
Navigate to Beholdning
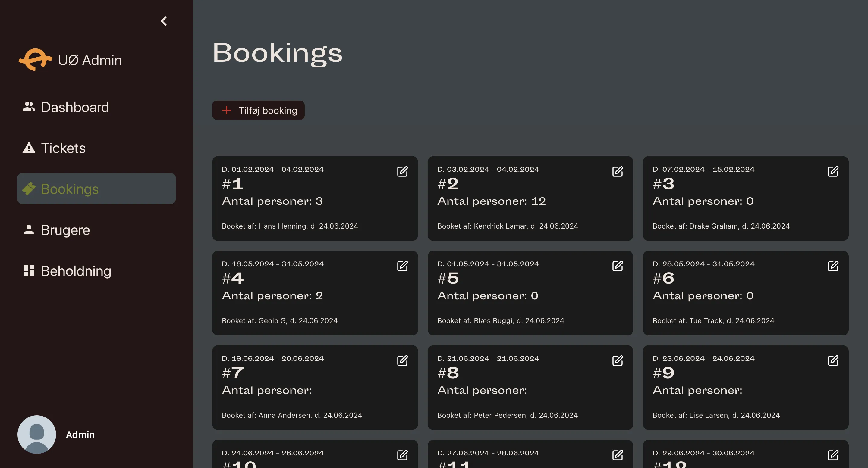(x=96, y=271)
